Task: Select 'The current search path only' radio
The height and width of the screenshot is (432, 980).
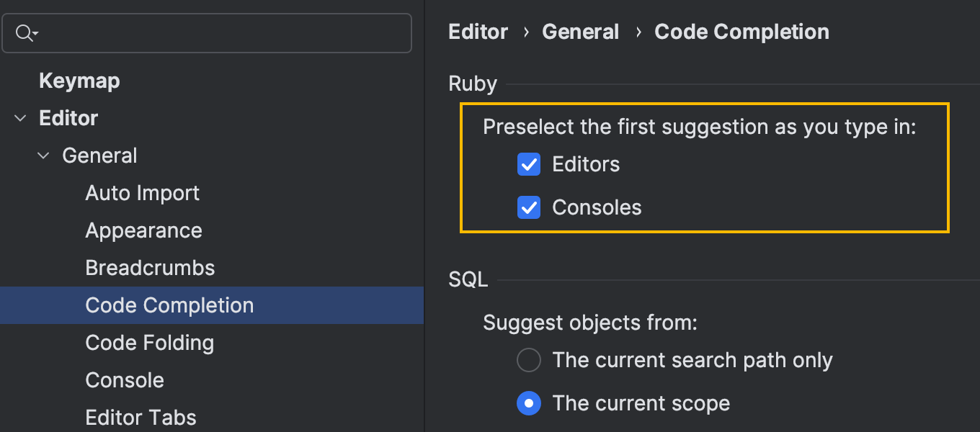Action: [529, 360]
